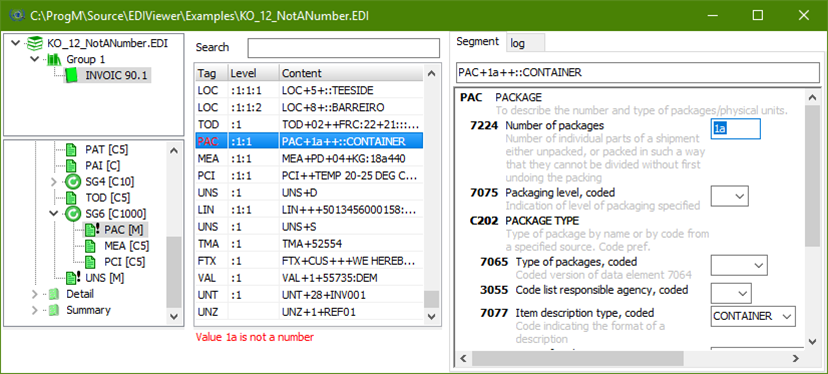Expand the Summary tree node

[x=35, y=310]
